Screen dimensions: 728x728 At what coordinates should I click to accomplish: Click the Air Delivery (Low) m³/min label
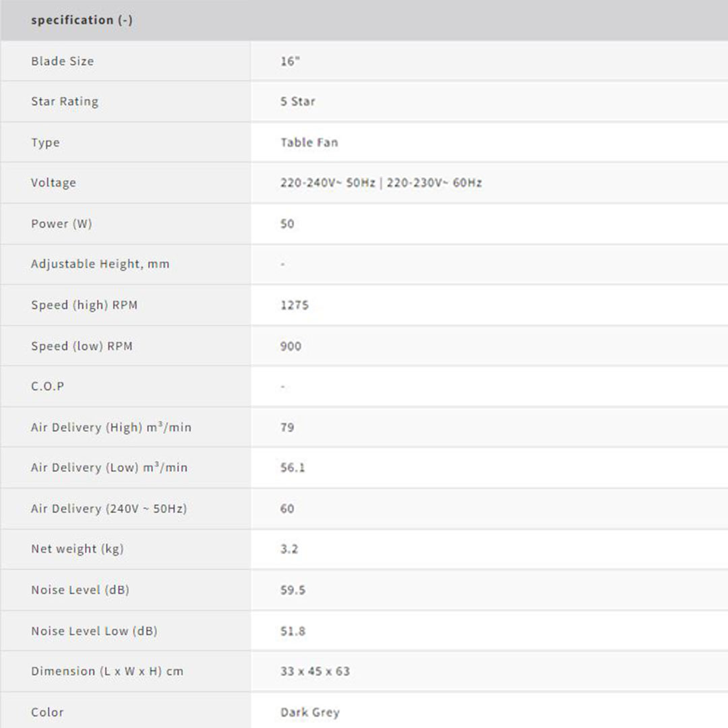[x=109, y=468]
